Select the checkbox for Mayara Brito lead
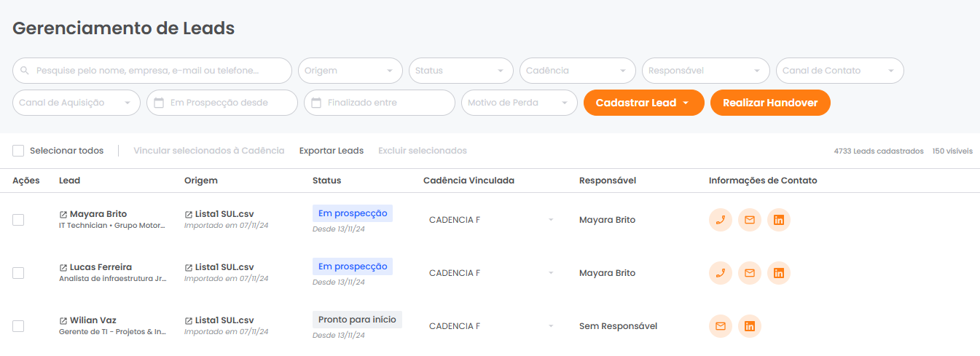Viewport: 980px width, 356px height. coord(18,220)
